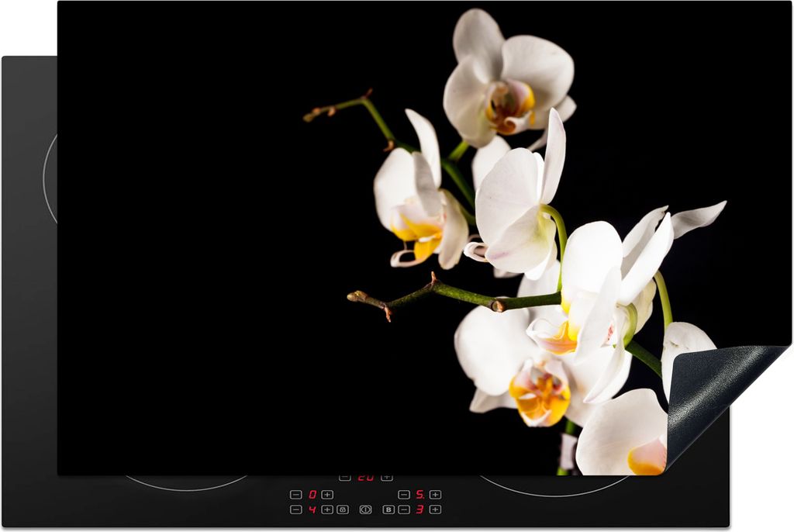Image resolution: width=794 pixels, height=532 pixels.
Task: Tap the partially hidden timer minus button
Action: (345, 478)
